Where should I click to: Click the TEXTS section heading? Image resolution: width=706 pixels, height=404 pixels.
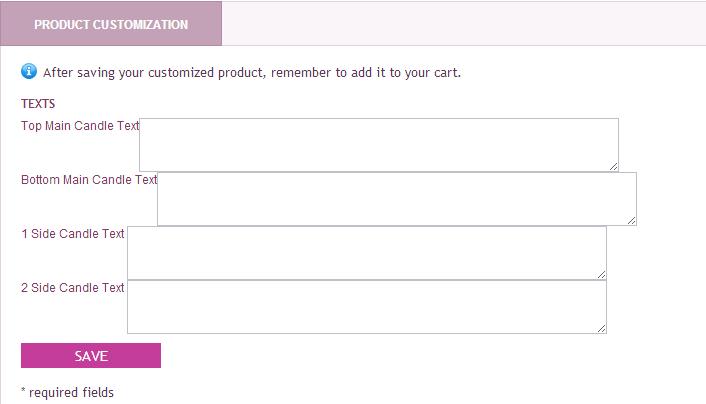click(38, 104)
